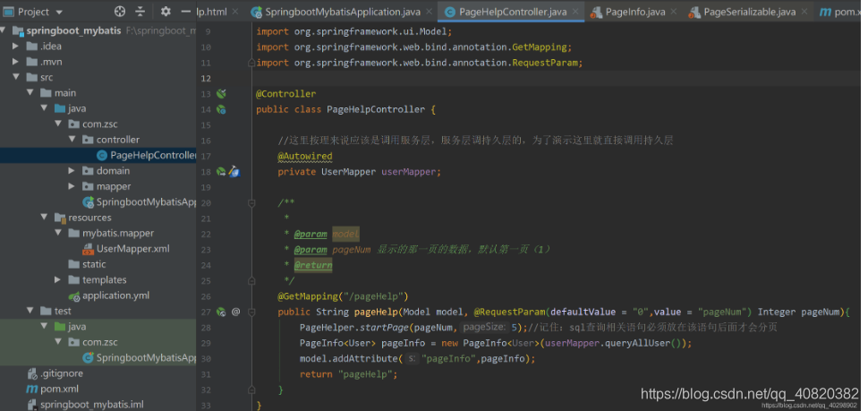Collapse the test folder
Image resolution: width=868 pixels, height=411 pixels.
pos(30,311)
